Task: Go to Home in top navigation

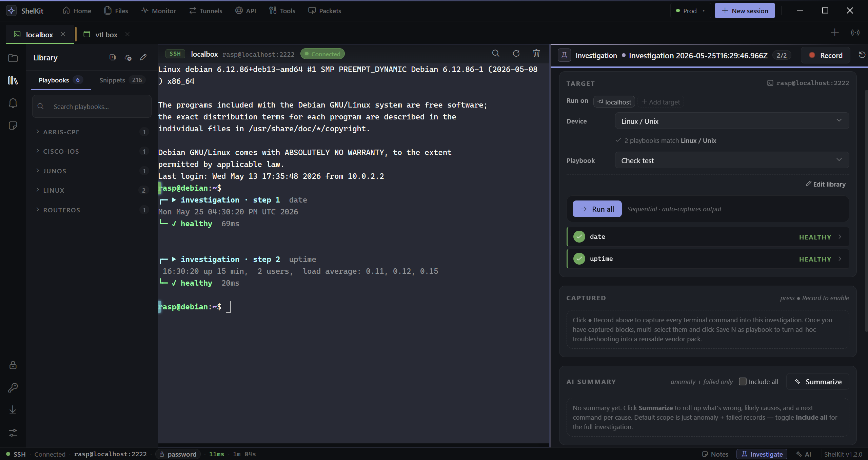Action: (77, 11)
